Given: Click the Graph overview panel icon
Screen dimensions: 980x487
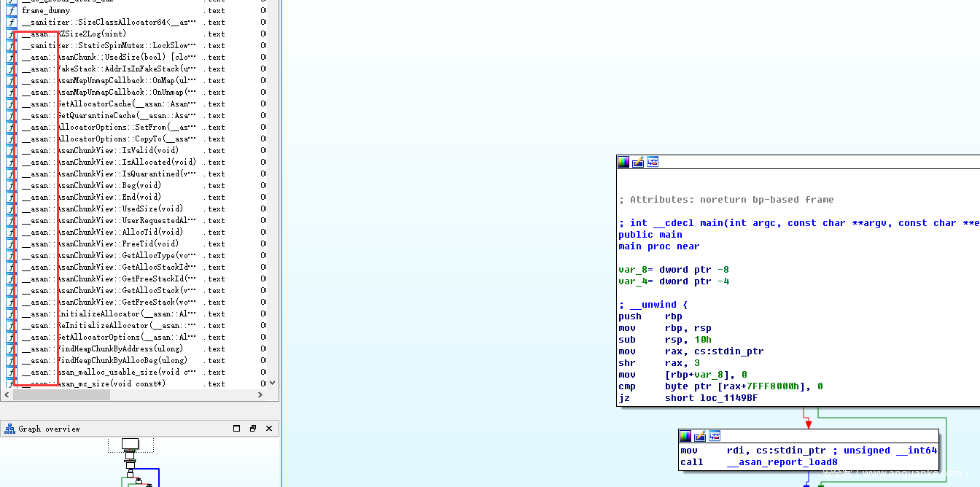Looking at the screenshot, I should pyautogui.click(x=9, y=429).
